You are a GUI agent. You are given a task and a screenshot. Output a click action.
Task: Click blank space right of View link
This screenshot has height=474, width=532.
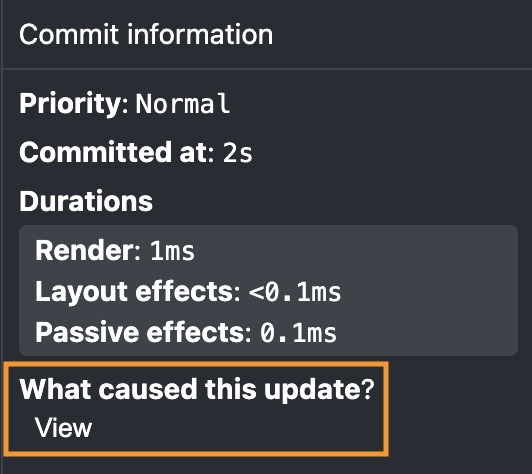pyautogui.click(x=238, y=428)
